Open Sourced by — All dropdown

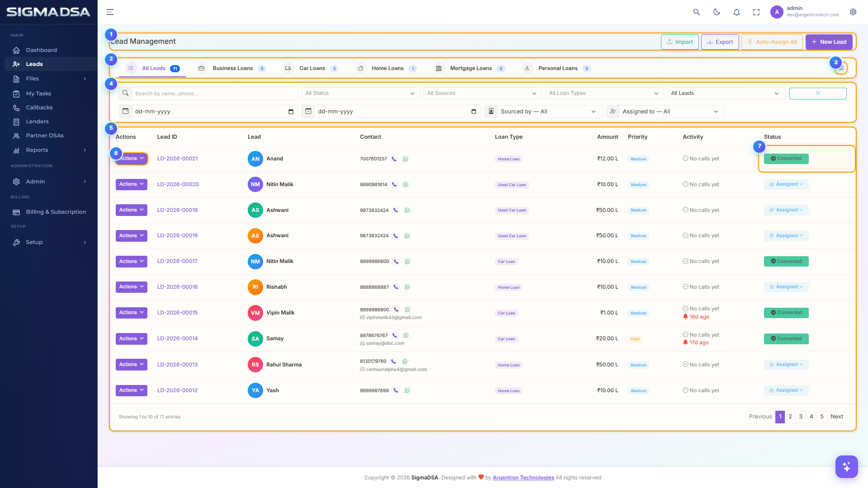tap(549, 112)
